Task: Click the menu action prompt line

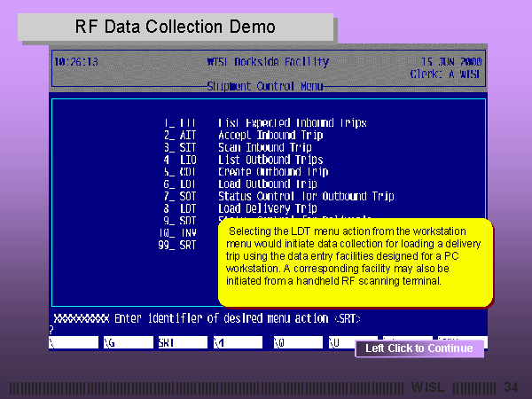Action: pos(207,318)
